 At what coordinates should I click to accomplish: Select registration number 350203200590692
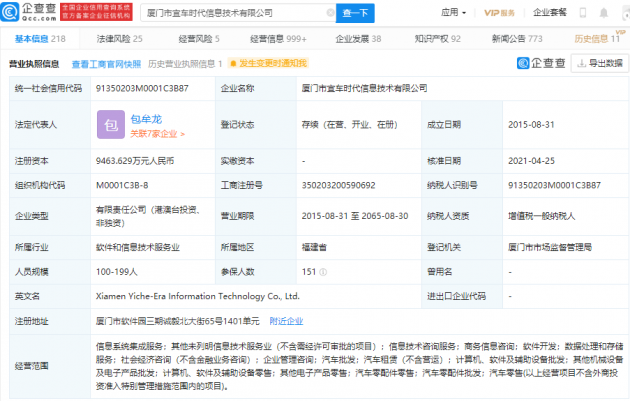tap(338, 185)
